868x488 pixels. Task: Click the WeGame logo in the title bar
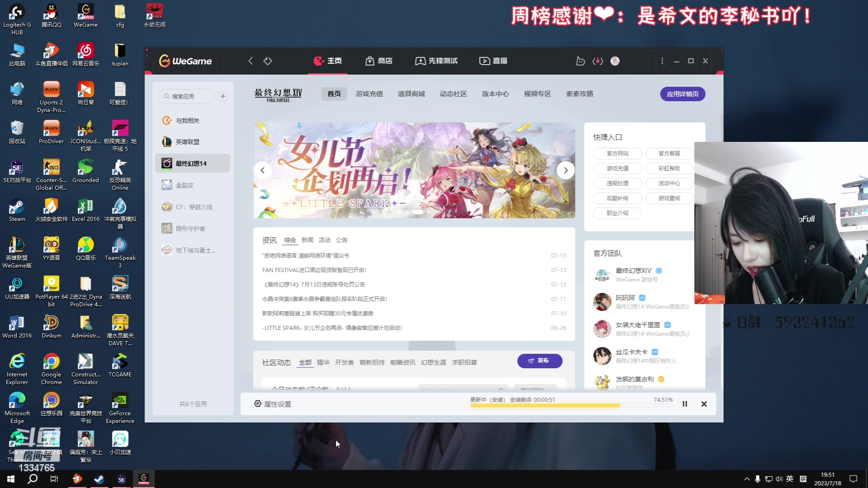[185, 61]
